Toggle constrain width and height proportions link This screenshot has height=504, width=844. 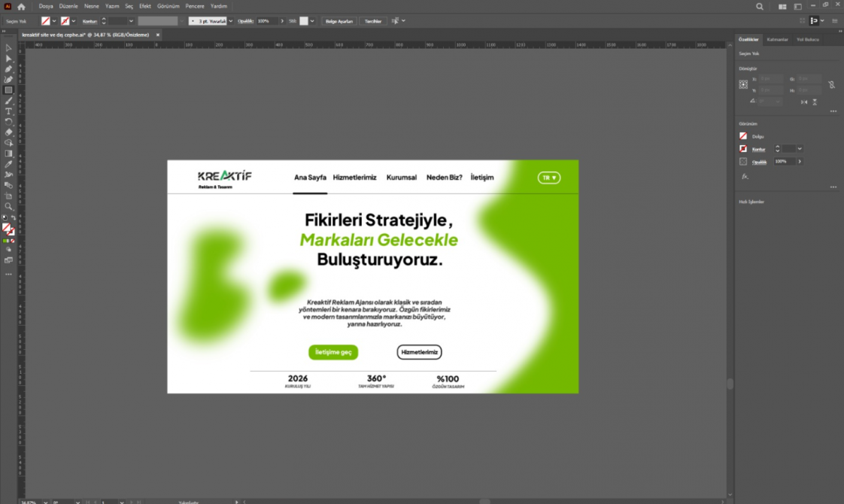(x=832, y=84)
